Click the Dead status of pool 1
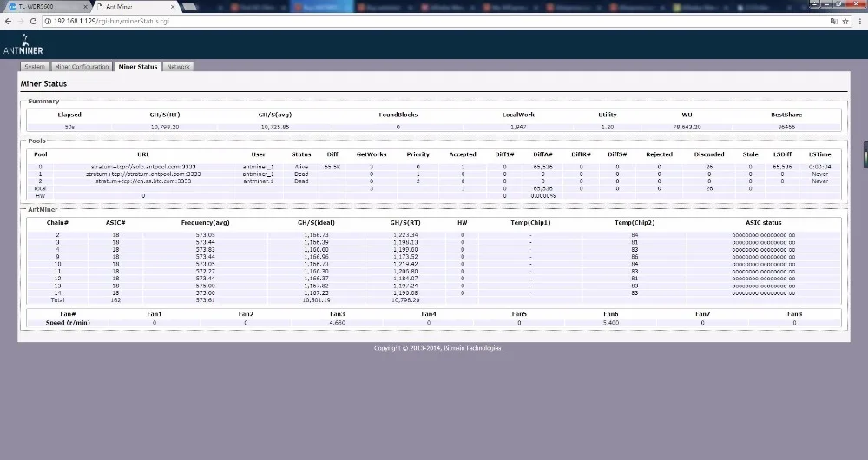Screen dimensions: 868x460 click(301, 174)
